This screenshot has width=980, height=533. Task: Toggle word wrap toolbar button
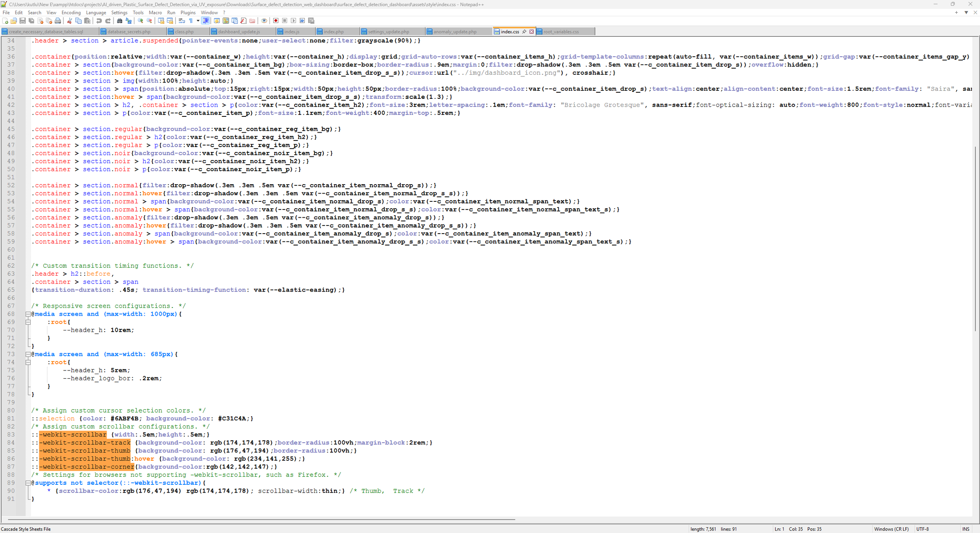click(182, 21)
